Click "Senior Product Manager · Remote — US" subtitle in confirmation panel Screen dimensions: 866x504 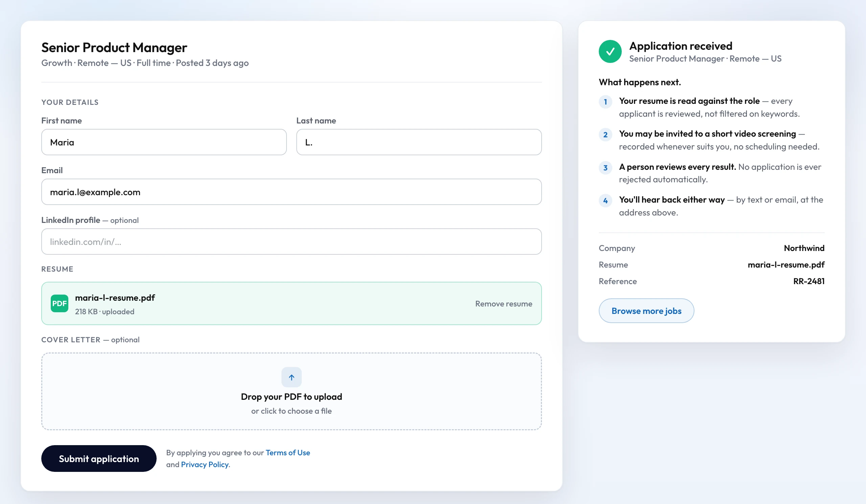coord(705,59)
